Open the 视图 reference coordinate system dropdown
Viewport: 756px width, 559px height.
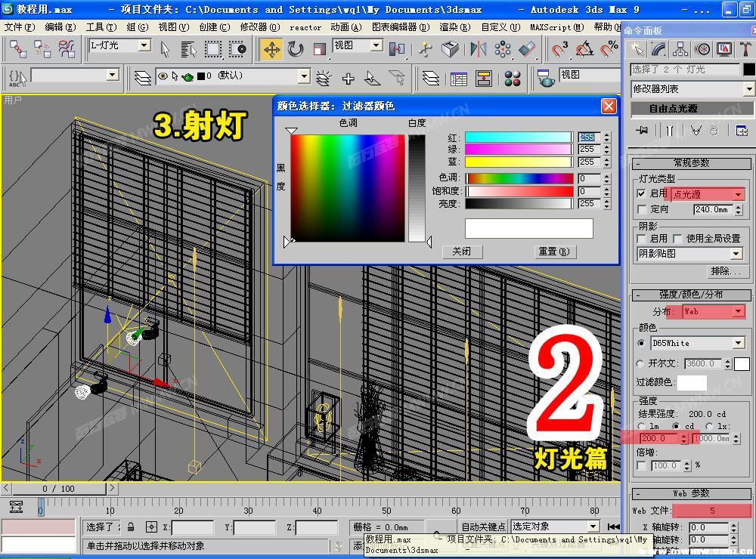(x=376, y=45)
